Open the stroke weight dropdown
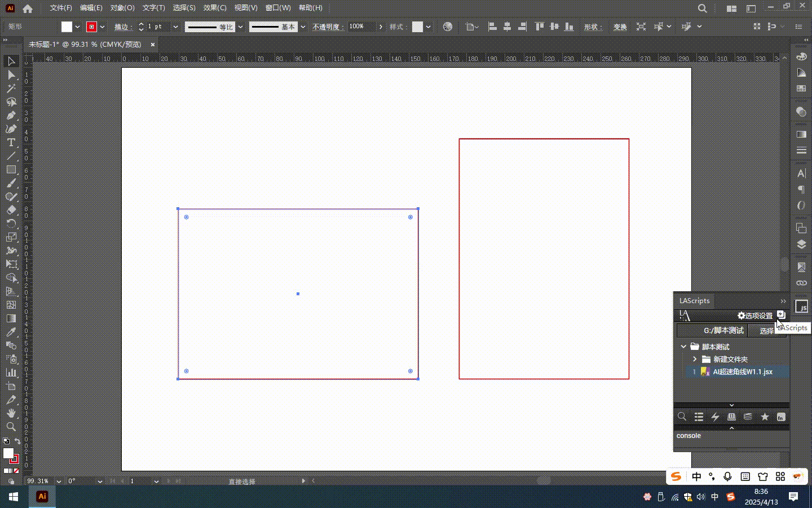 pos(175,27)
